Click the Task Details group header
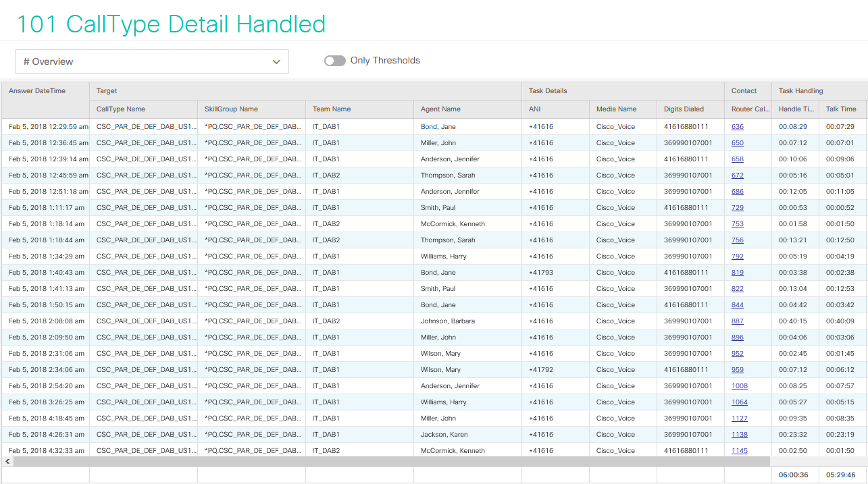 coord(623,91)
